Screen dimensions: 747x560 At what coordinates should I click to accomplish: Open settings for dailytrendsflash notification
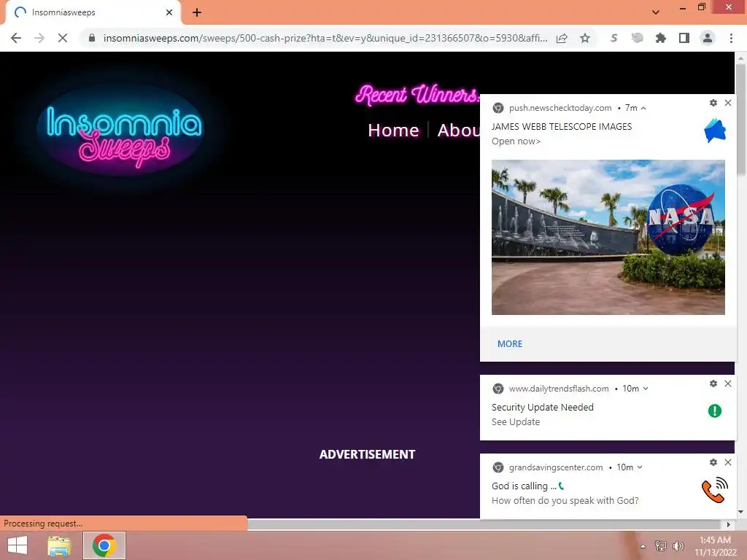[713, 384]
